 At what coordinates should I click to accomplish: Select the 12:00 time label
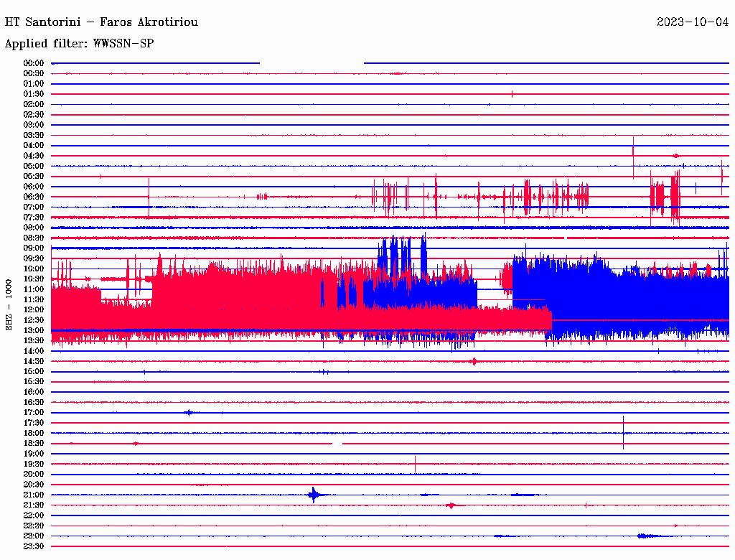click(x=34, y=310)
